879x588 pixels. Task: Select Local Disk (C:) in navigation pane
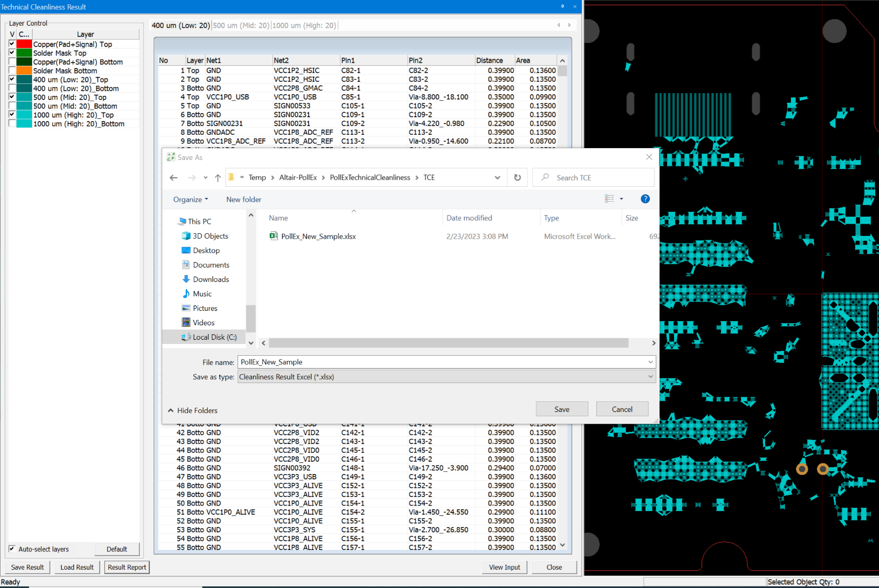pos(214,337)
